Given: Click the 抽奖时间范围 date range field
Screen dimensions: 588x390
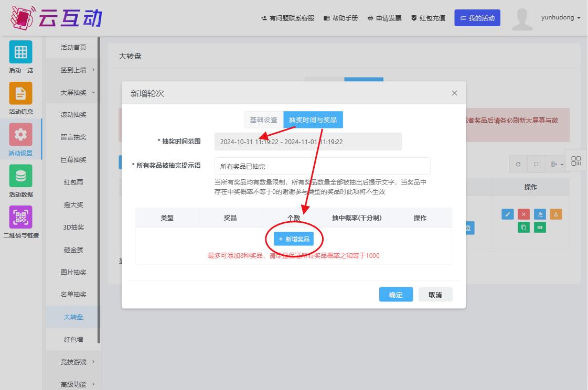Looking at the screenshot, I should pos(308,142).
